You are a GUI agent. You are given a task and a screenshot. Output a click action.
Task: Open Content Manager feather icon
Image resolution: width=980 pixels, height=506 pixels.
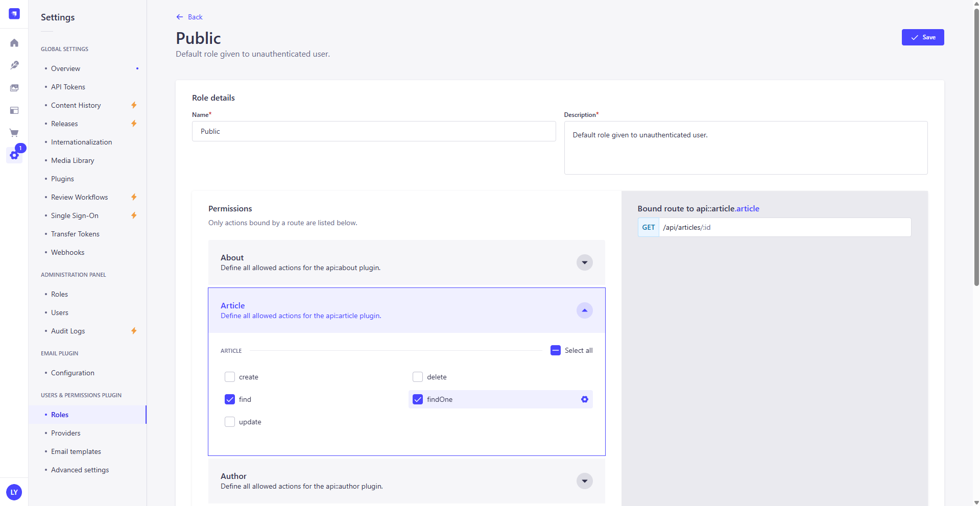pyautogui.click(x=14, y=65)
